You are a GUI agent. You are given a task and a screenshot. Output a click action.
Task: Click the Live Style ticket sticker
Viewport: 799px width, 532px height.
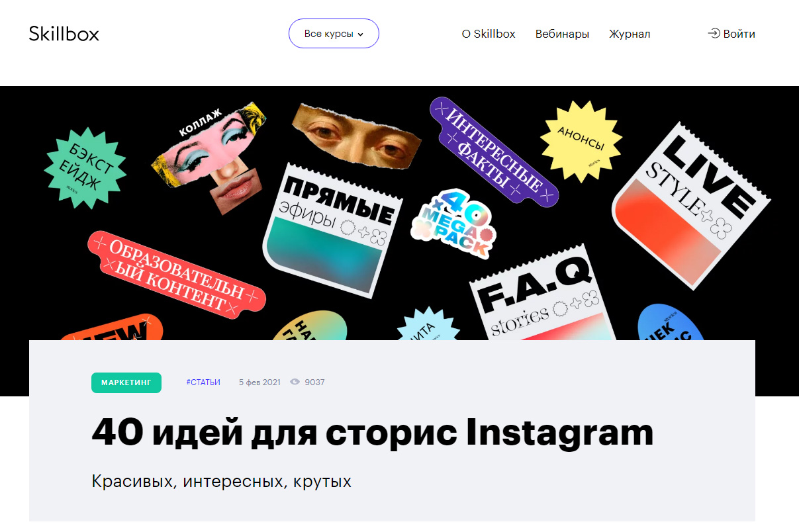(690, 205)
